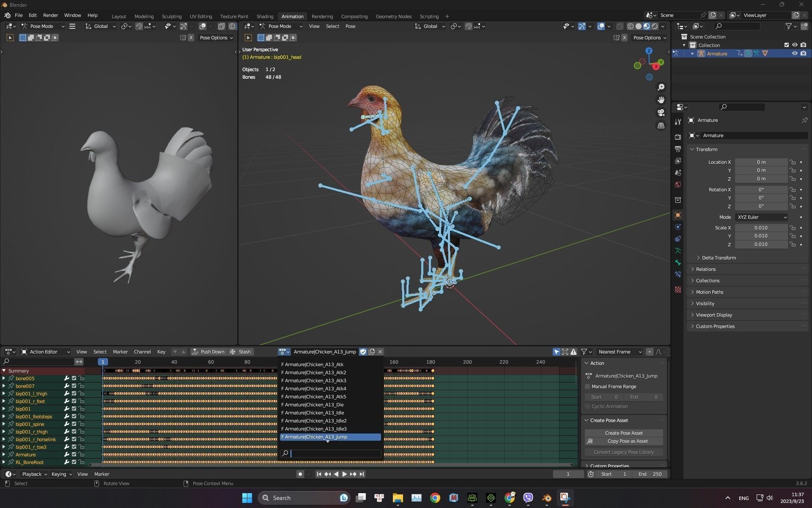Toggle fake user shield for the action
Viewport: 812px width, 508px height.
click(363, 352)
